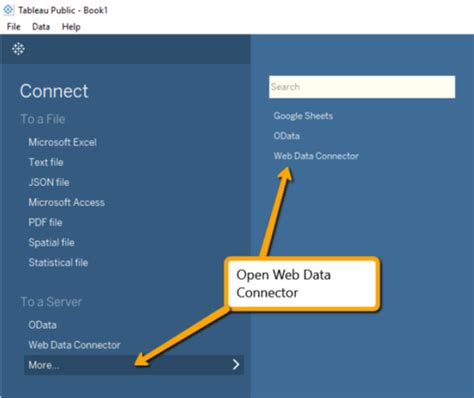The height and width of the screenshot is (398, 474).
Task: Click the chevron arrow beside More...
Action: pyautogui.click(x=236, y=364)
